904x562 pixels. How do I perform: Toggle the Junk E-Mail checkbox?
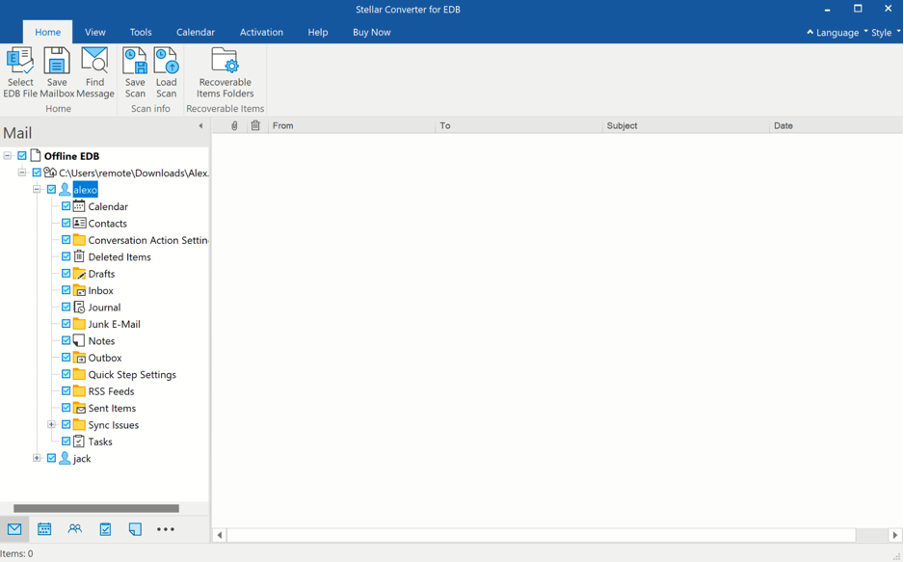pos(66,323)
